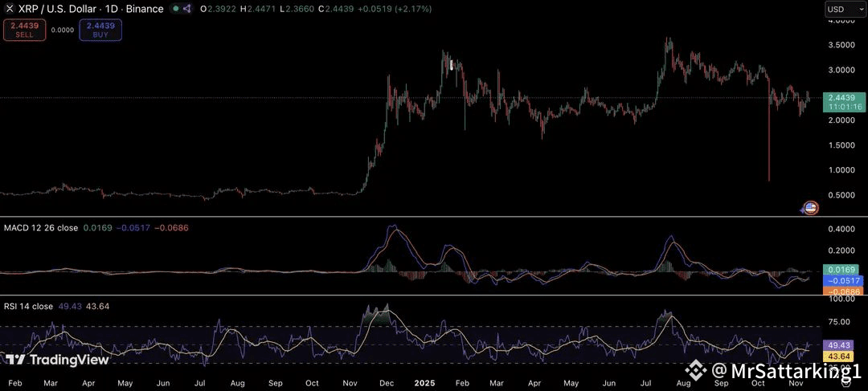Click the green market status dot
This screenshot has height=391, width=868.
point(175,9)
